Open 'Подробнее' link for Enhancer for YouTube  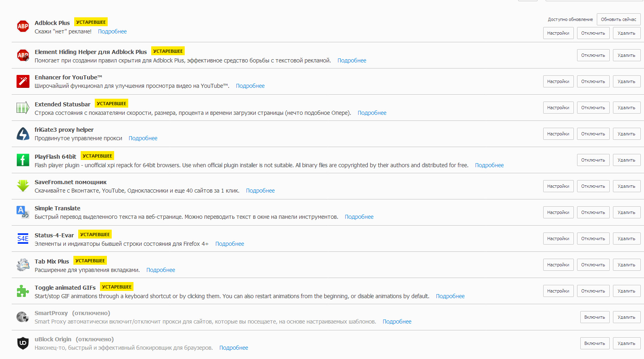[x=250, y=86]
